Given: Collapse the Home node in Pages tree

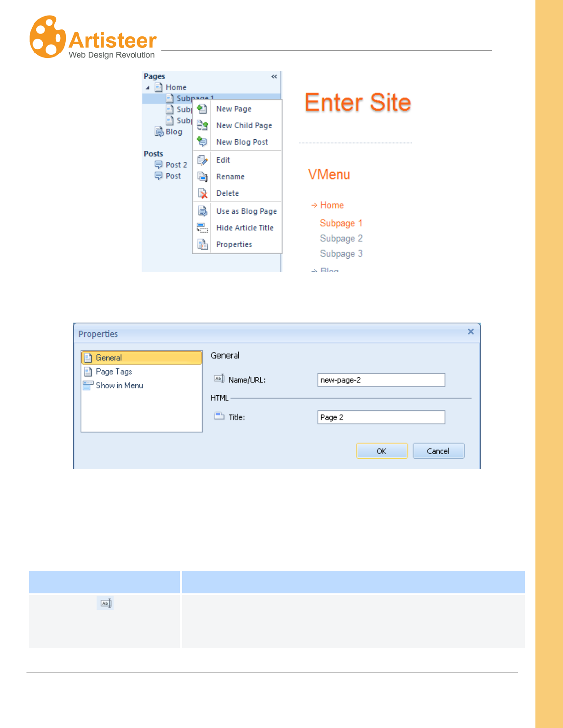Looking at the screenshot, I should [x=148, y=87].
